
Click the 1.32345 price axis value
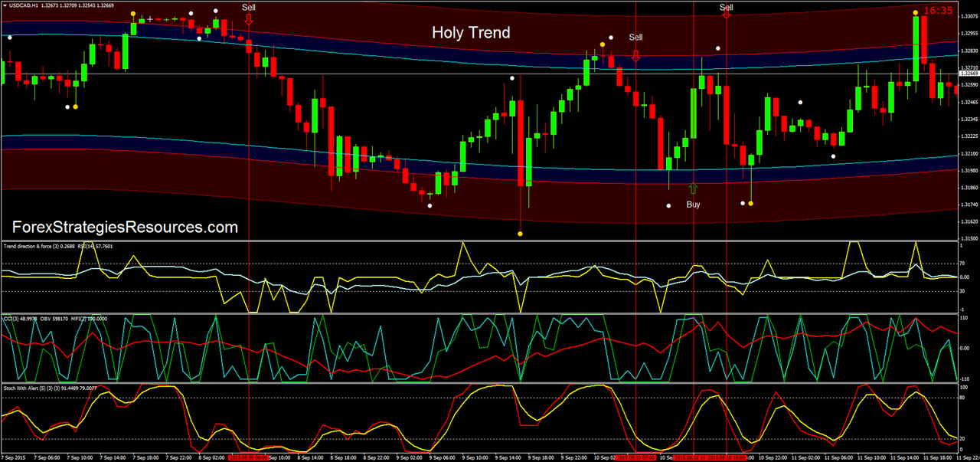point(969,119)
